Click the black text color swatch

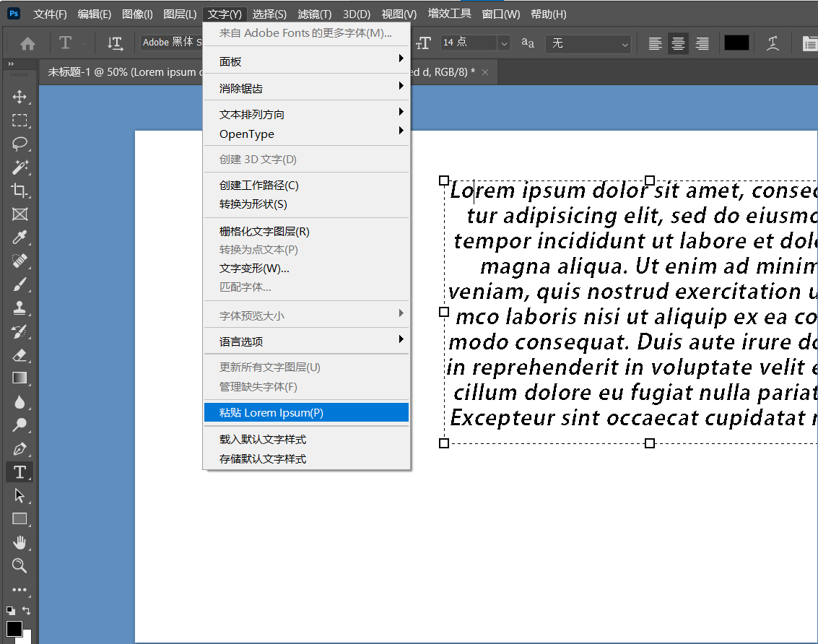(736, 43)
